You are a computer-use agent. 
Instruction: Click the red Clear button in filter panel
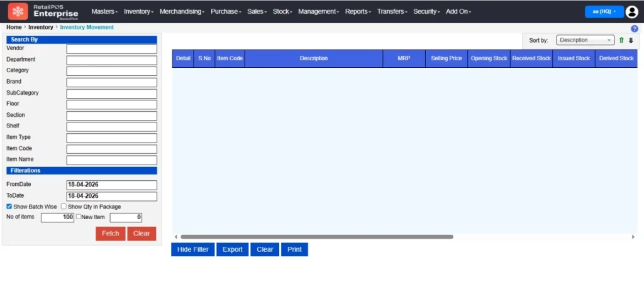point(142,234)
